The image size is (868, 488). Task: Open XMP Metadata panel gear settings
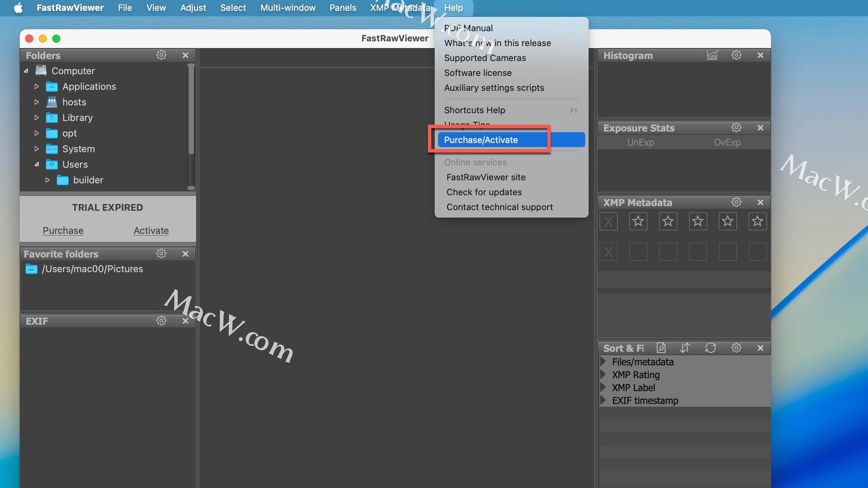coord(736,202)
